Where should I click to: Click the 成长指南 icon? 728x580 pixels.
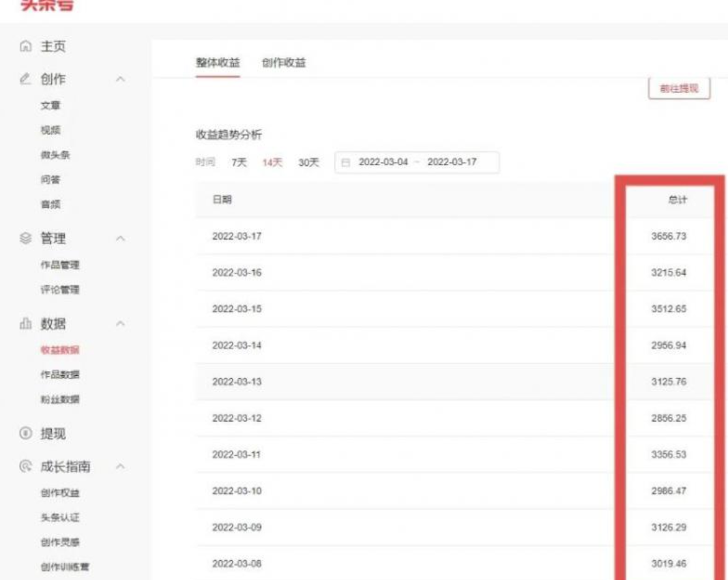pyautogui.click(x=25, y=466)
